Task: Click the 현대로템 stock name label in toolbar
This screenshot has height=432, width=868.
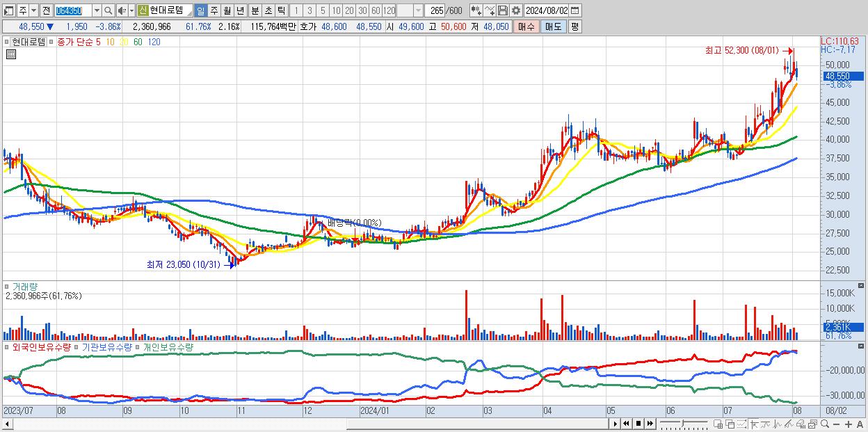Action: [x=166, y=10]
